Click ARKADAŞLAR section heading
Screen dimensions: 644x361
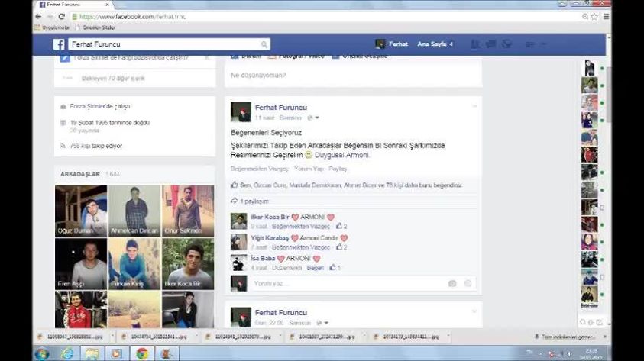(80, 174)
